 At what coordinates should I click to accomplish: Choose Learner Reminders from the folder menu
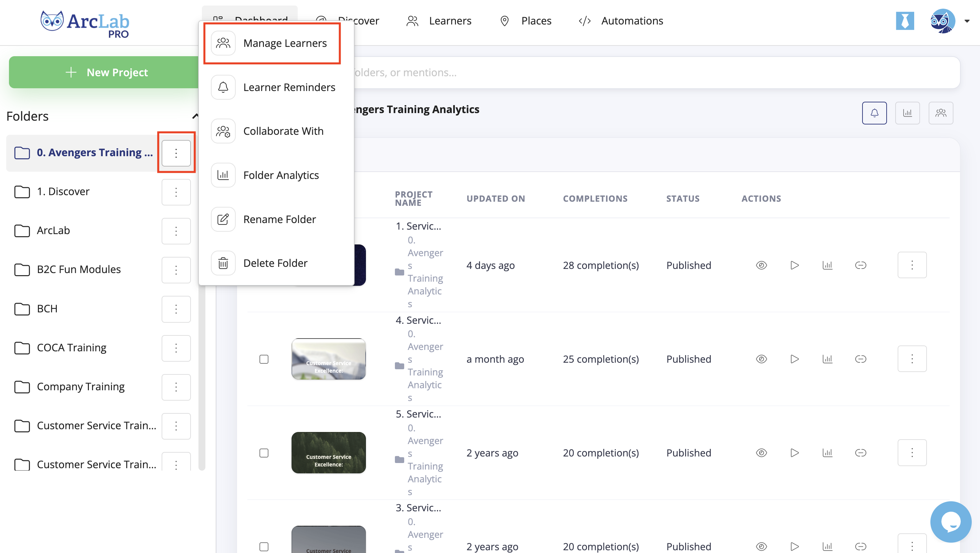pos(276,88)
